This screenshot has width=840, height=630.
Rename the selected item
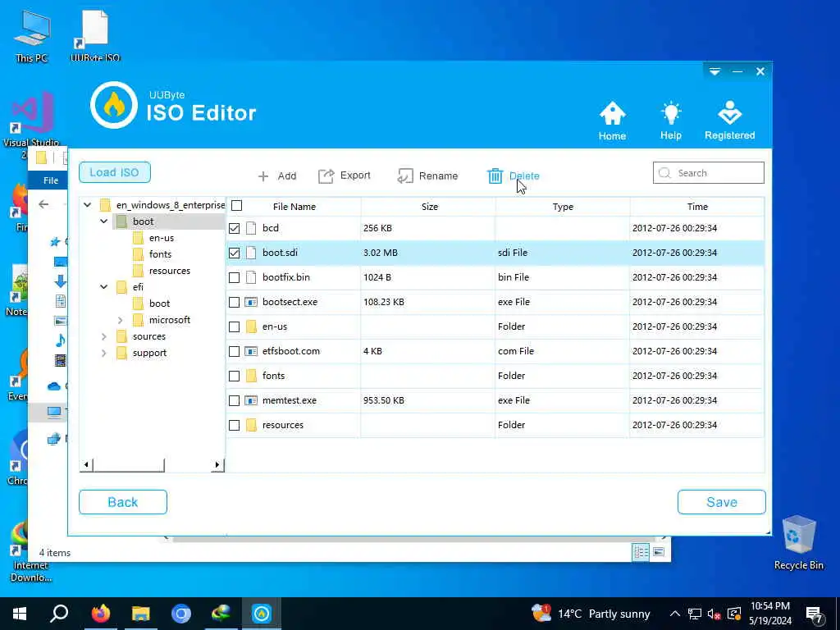pos(427,176)
